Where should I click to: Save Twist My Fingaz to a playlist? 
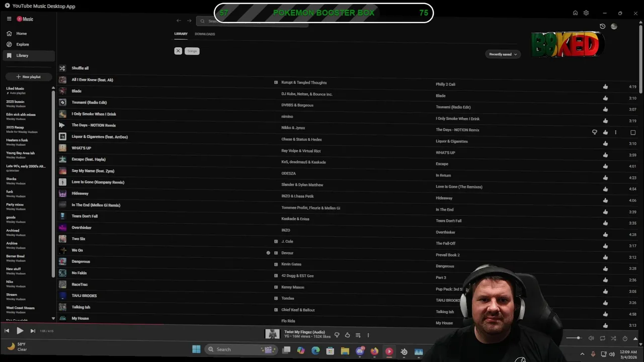358,335
